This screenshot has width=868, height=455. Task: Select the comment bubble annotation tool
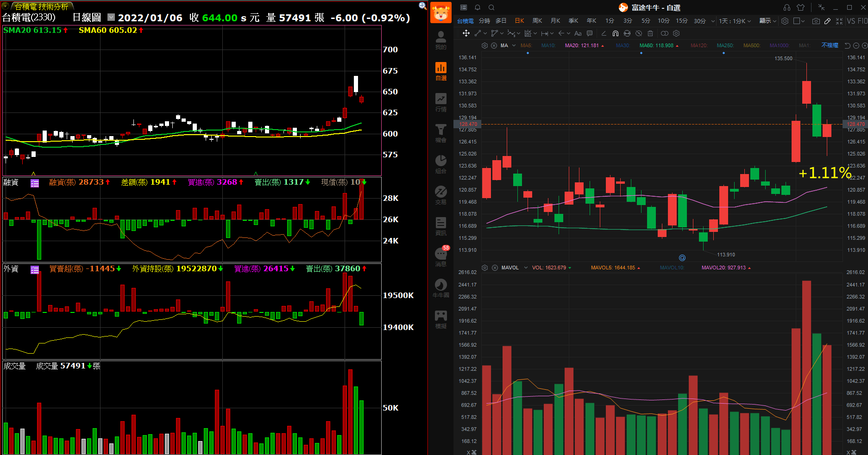590,33
